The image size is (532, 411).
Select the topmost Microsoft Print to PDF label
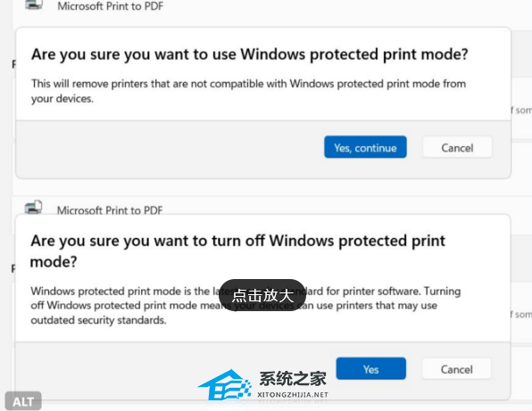(111, 5)
